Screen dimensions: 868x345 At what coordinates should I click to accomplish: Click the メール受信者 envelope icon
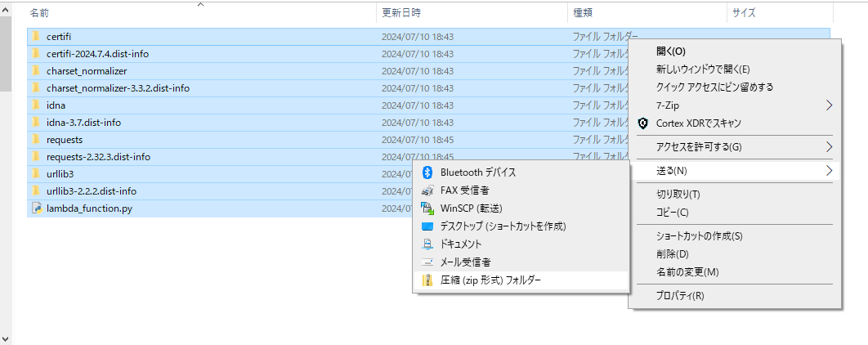point(427,262)
